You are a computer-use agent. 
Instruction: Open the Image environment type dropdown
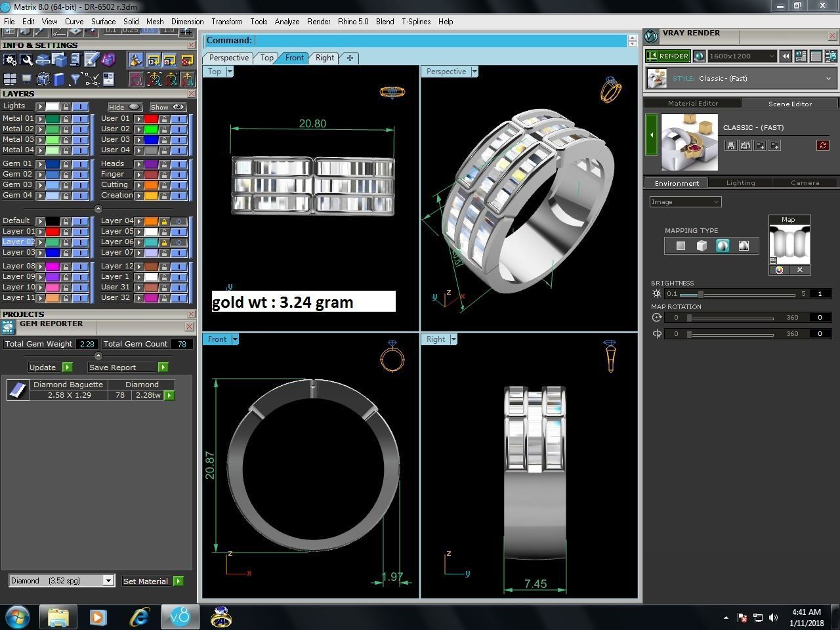pyautogui.click(x=685, y=202)
